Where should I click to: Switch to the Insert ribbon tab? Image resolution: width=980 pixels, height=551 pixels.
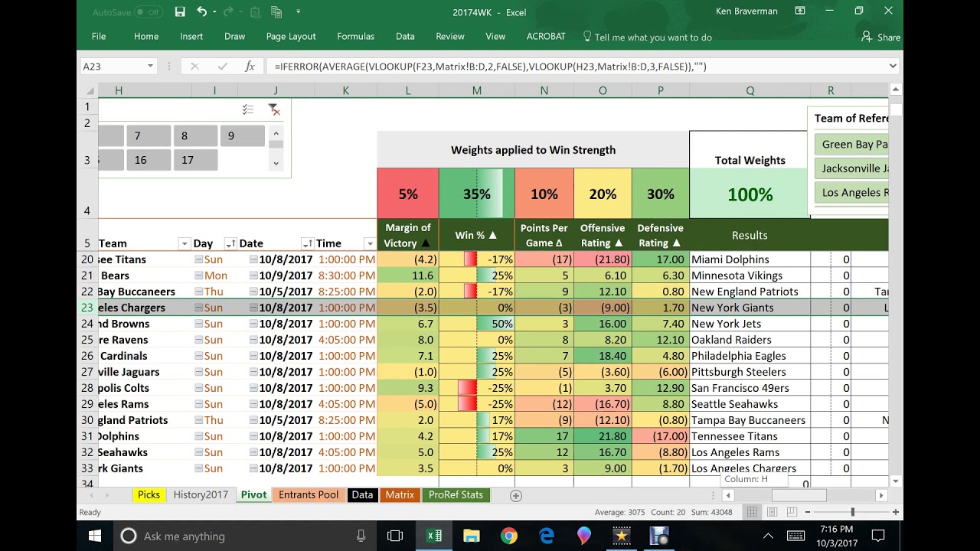tap(191, 37)
